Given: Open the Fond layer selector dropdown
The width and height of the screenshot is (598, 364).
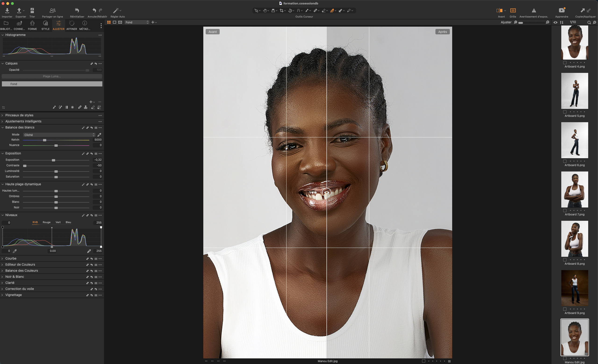Looking at the screenshot, I should pyautogui.click(x=137, y=22).
